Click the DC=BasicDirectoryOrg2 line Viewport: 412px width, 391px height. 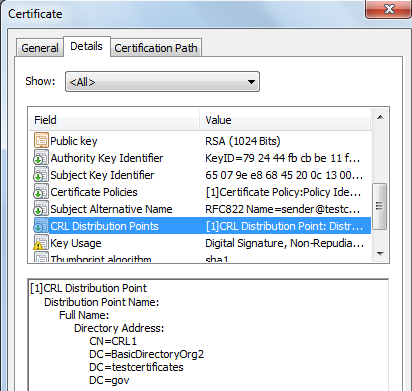coord(146,354)
